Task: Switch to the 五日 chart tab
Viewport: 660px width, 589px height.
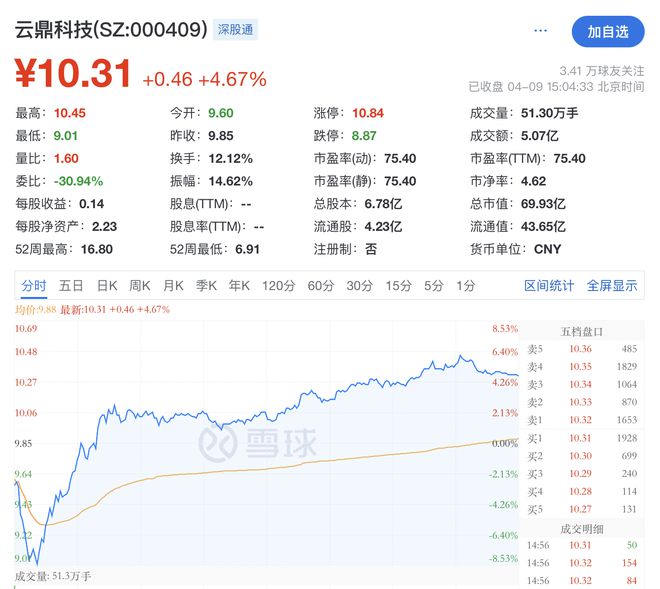Action: 71,286
